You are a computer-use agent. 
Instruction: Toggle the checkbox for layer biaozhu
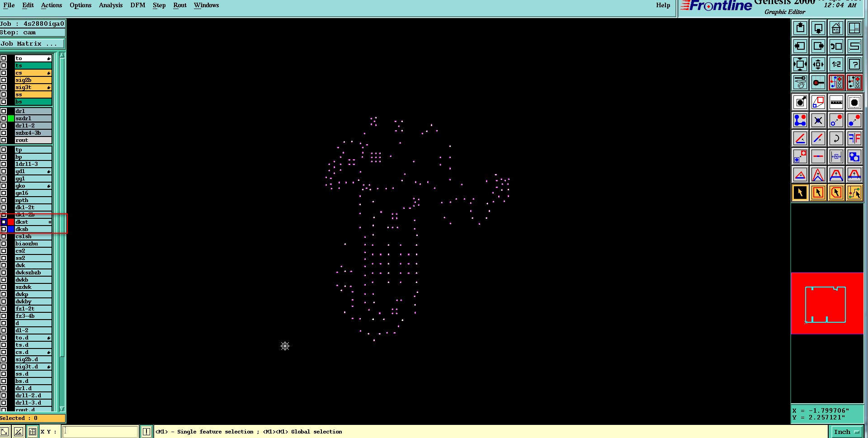tap(4, 244)
